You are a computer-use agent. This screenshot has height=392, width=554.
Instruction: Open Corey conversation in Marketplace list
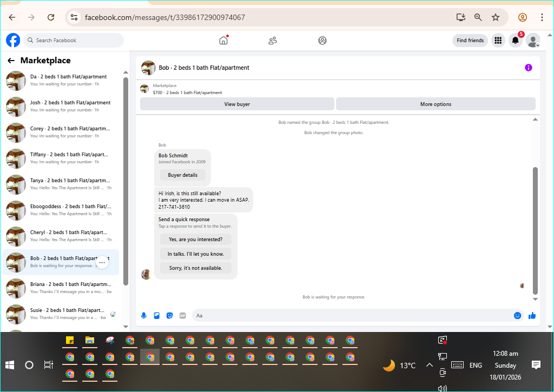tap(61, 132)
